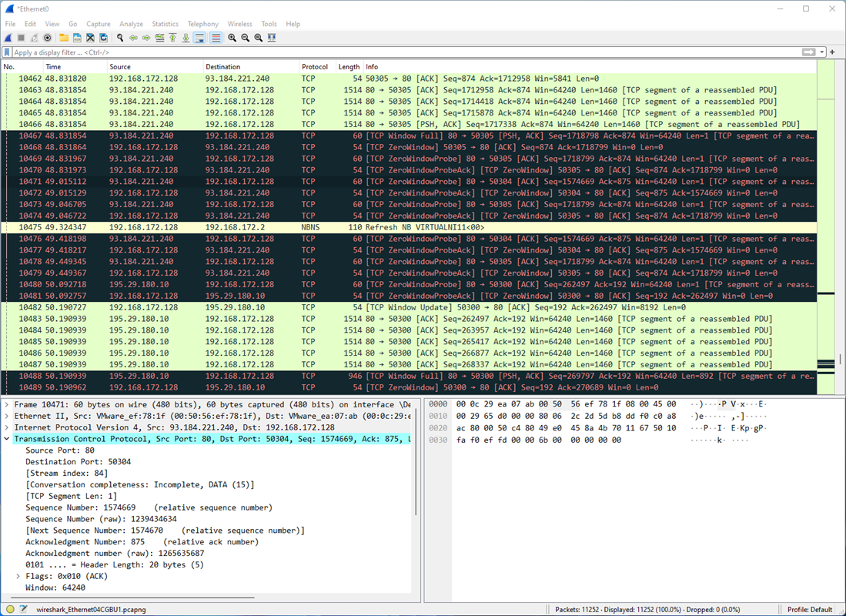The height and width of the screenshot is (616, 846).
Task: Sort by the Info column header
Action: pos(590,67)
